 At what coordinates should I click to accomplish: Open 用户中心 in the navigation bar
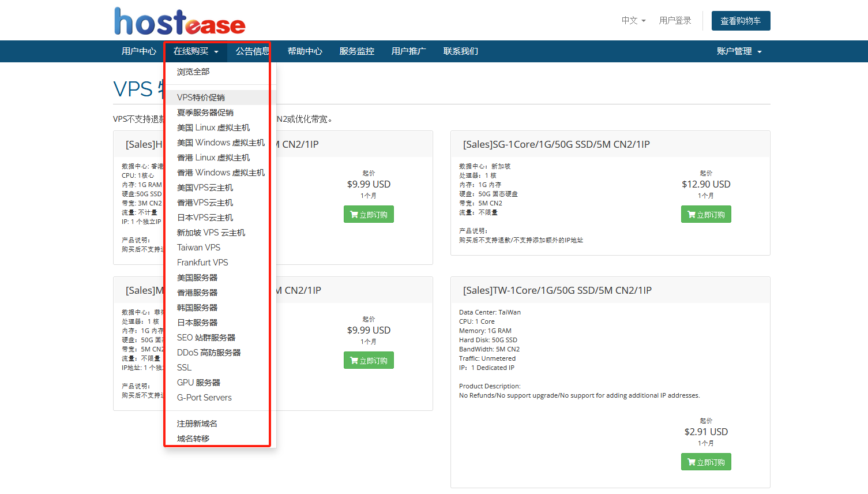138,51
